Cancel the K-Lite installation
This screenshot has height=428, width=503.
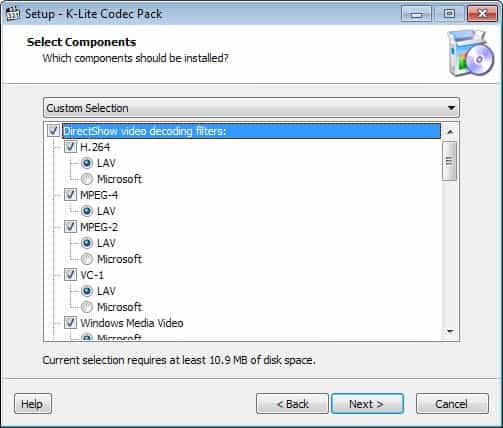click(452, 404)
